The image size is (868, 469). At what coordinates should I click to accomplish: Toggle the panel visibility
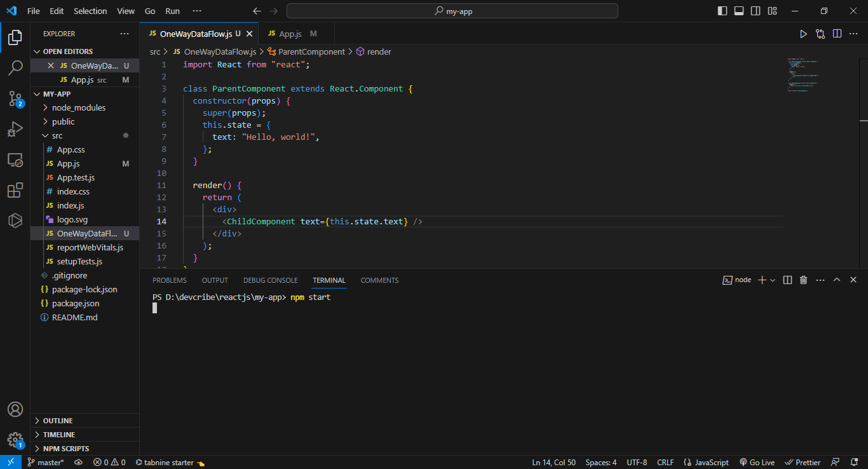pyautogui.click(x=738, y=11)
